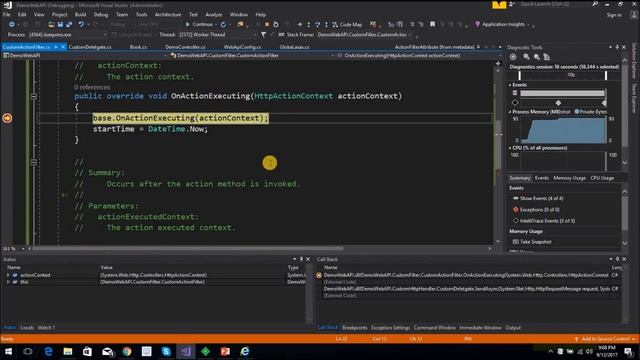Viewport: 640px width, 360px height.
Task: Click Show Events (4 of 4) link
Action: [538, 198]
